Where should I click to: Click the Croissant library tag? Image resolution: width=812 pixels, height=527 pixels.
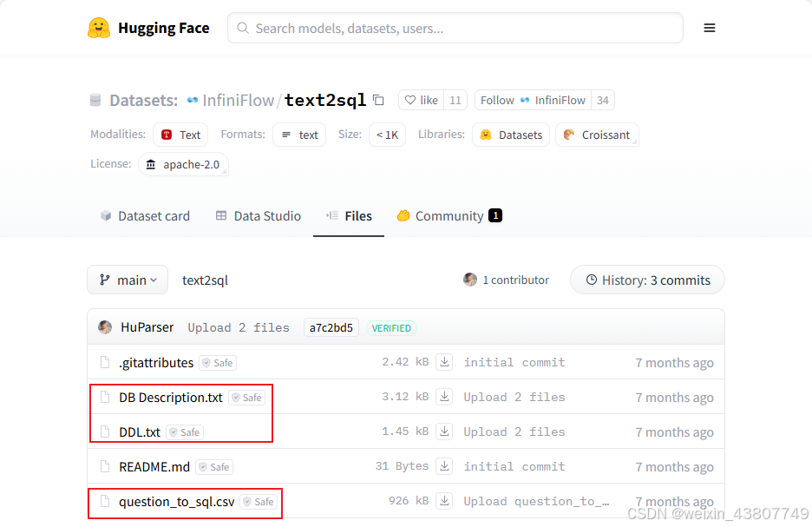[x=597, y=135]
